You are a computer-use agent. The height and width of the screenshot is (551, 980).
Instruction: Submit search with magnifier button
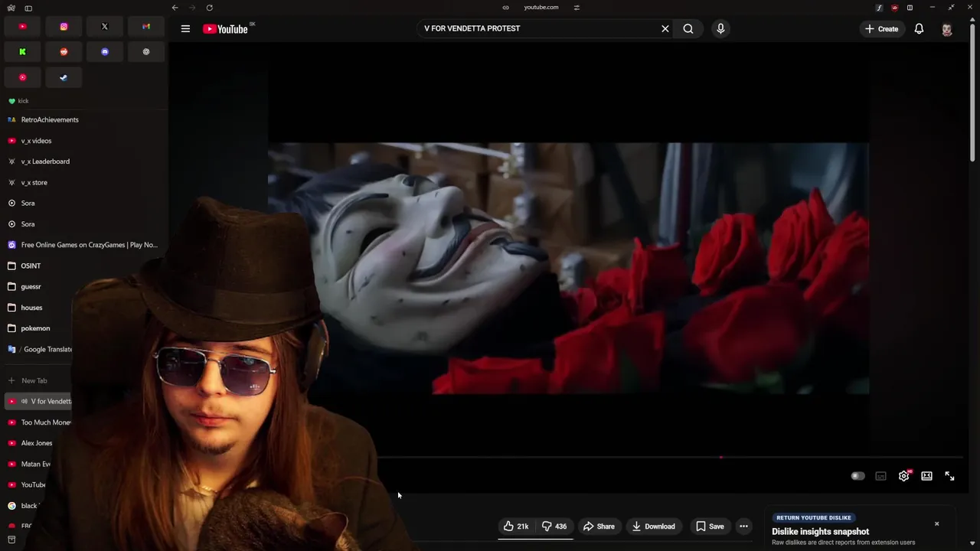pyautogui.click(x=688, y=29)
